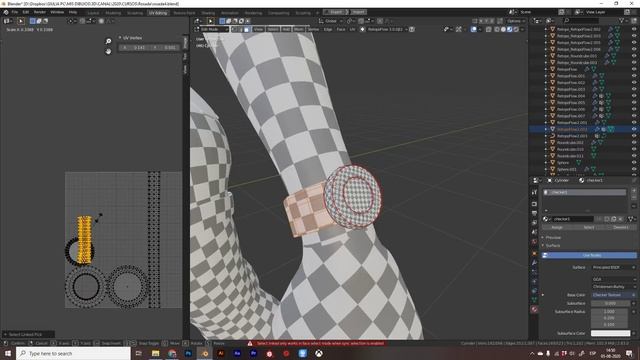Click the Subsurface value slider
The height and width of the screenshot is (360, 640).
point(611,304)
